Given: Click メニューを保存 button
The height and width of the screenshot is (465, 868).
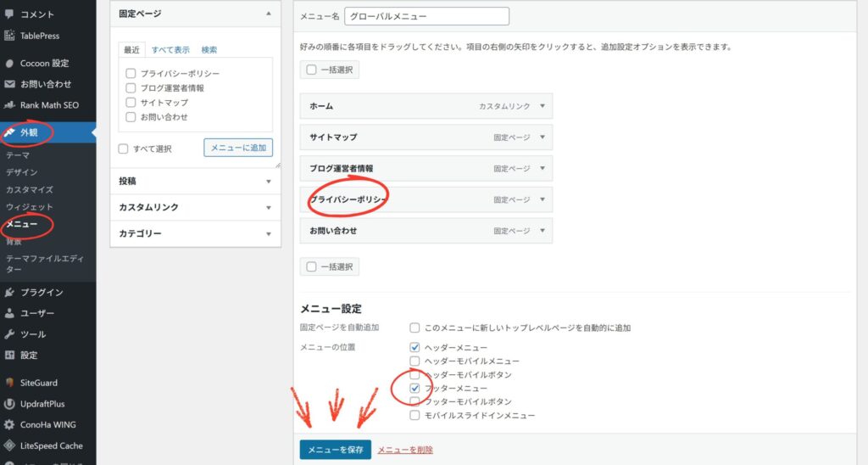Looking at the screenshot, I should click(x=336, y=450).
